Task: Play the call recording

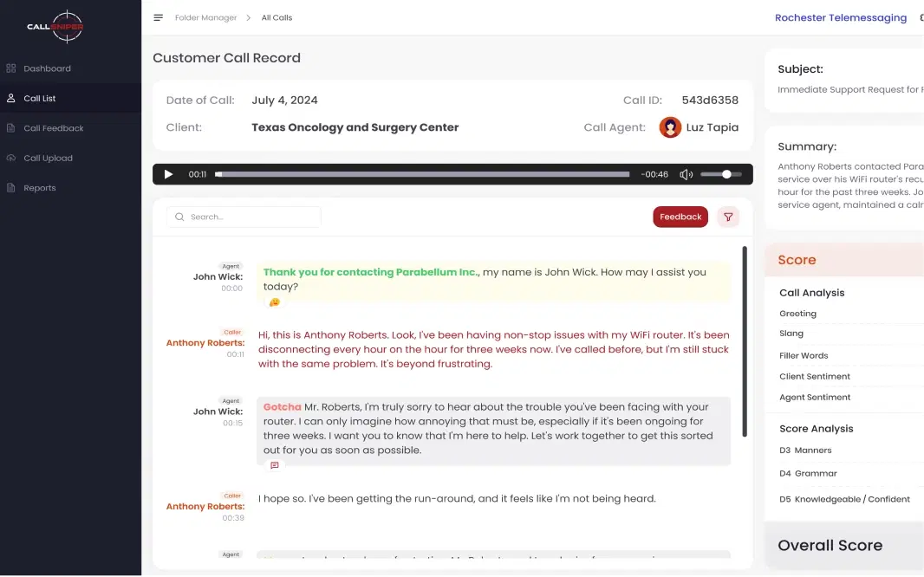Action: click(x=168, y=174)
